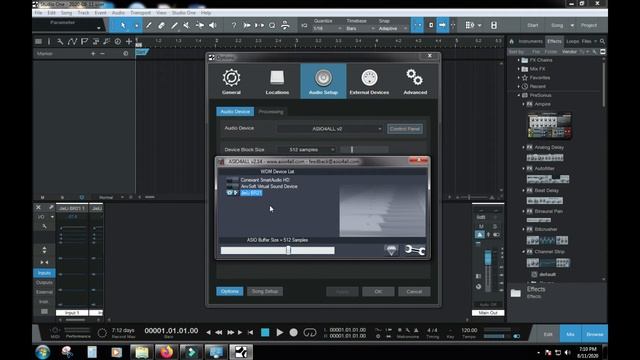Screen dimensions: 640x360
Task: Switch to the Loops browser tab
Action: 572,41
